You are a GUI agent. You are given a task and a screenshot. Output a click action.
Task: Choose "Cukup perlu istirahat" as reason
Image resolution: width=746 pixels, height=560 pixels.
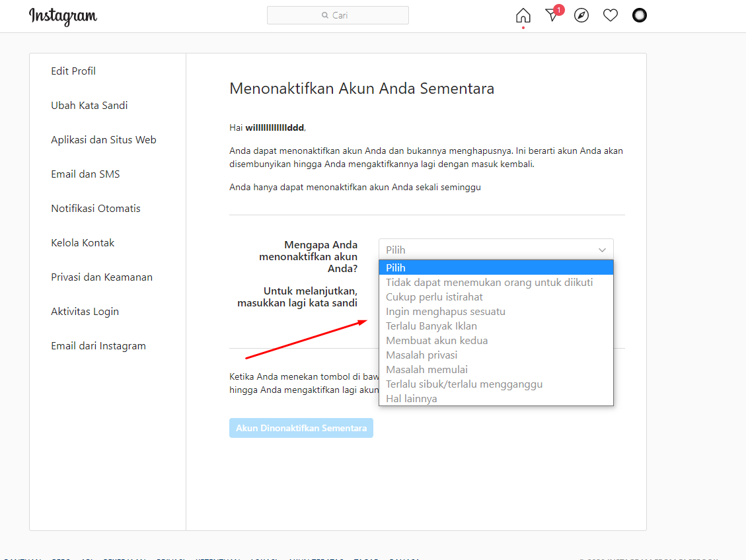[435, 297]
